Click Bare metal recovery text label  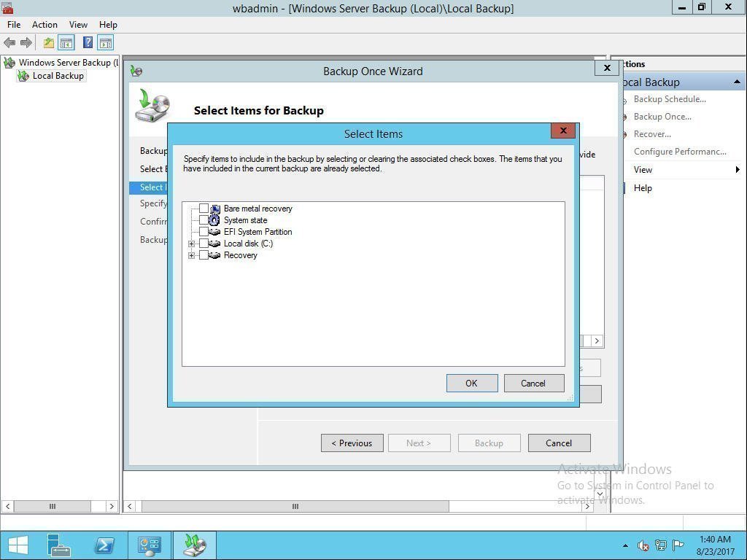click(258, 209)
